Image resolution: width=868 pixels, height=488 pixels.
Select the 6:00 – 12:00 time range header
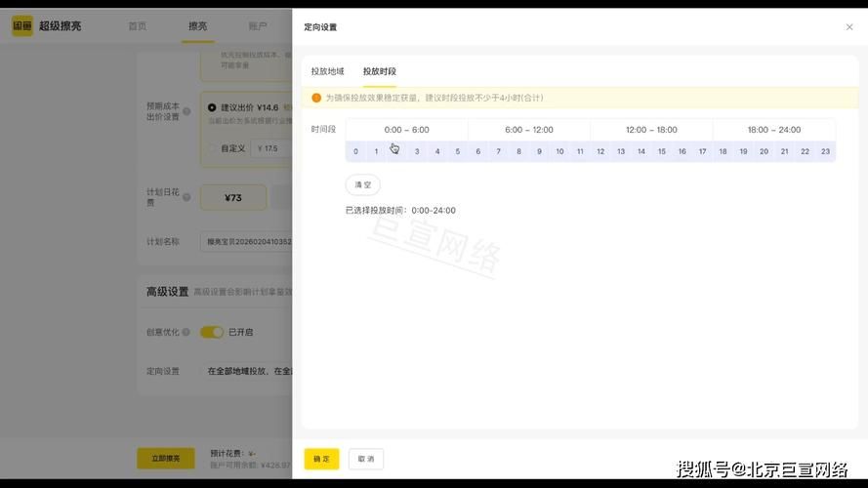pyautogui.click(x=528, y=130)
